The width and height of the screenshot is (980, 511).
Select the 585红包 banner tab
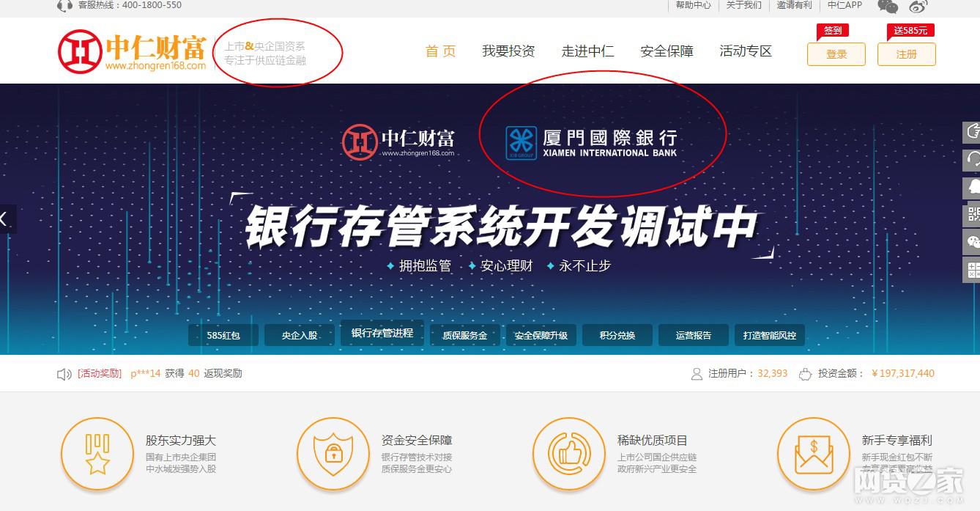[x=223, y=335]
